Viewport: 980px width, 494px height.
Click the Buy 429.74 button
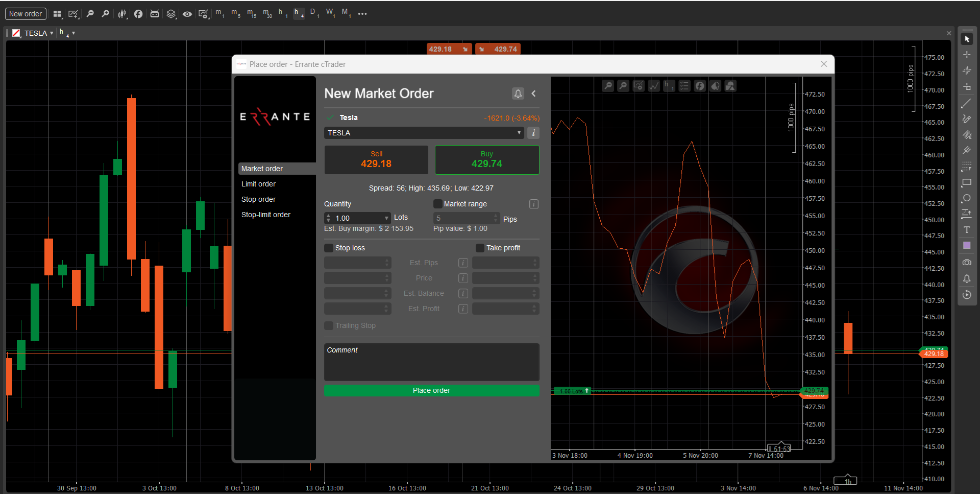coord(487,160)
